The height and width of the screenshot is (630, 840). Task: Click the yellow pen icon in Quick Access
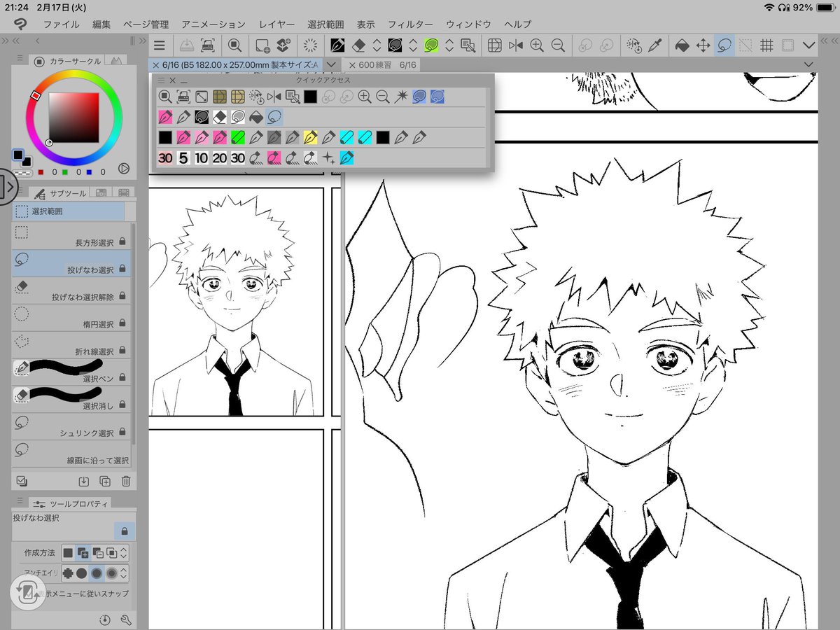tap(310, 137)
